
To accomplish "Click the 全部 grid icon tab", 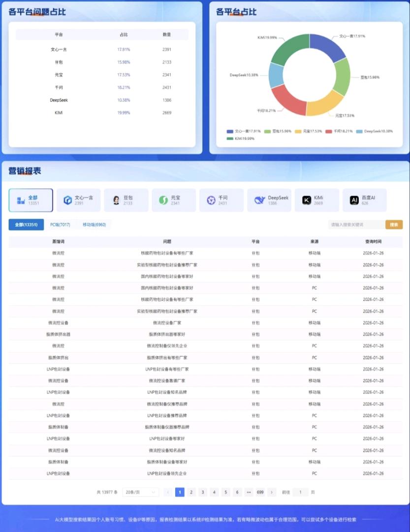I will 20,199.
